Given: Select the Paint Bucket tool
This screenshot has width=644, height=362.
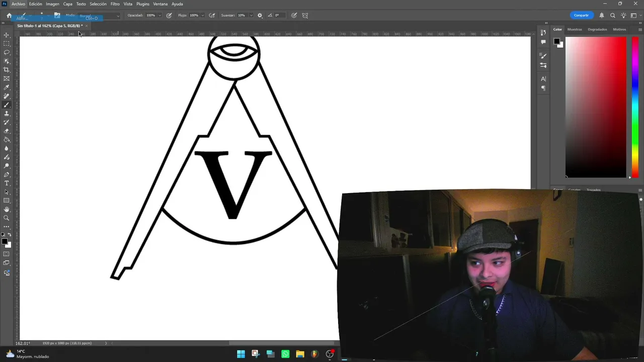Looking at the screenshot, I should [7, 140].
